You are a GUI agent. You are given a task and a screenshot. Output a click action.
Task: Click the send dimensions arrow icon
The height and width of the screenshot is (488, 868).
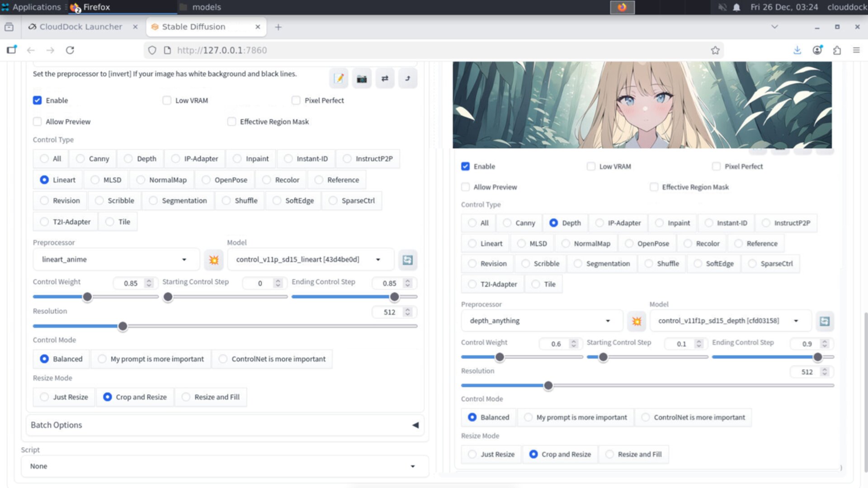(408, 79)
